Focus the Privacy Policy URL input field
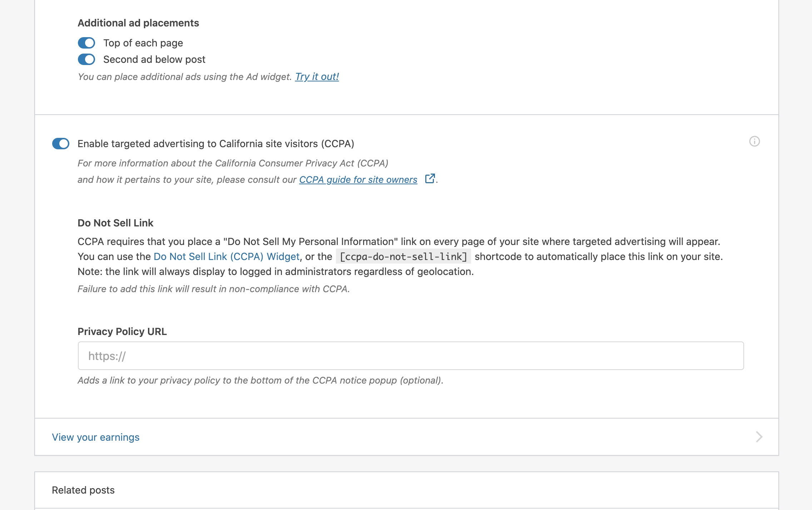 (411, 356)
